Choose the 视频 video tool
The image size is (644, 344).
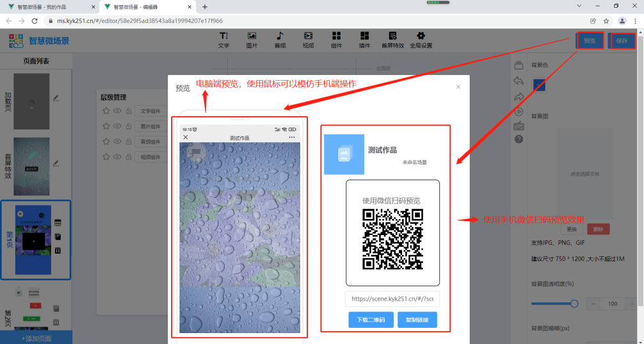(x=308, y=40)
